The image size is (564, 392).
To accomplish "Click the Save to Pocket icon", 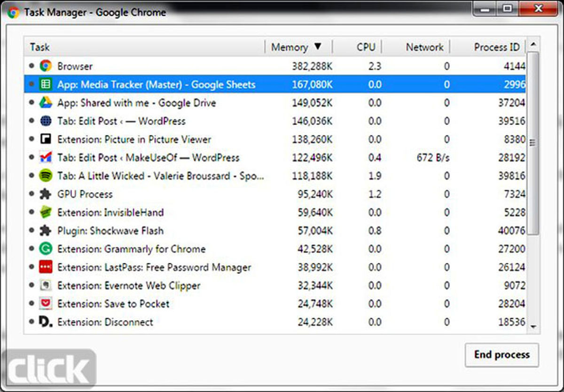I will pos(46,304).
